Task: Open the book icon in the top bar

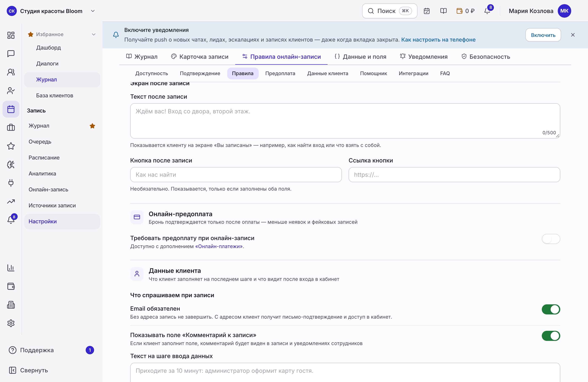Action: click(444, 11)
